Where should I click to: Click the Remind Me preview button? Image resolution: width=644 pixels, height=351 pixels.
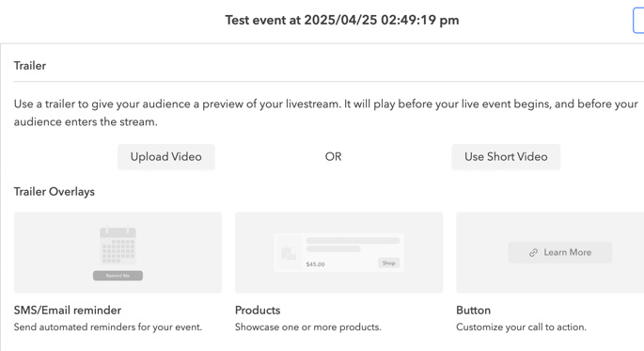(x=118, y=276)
